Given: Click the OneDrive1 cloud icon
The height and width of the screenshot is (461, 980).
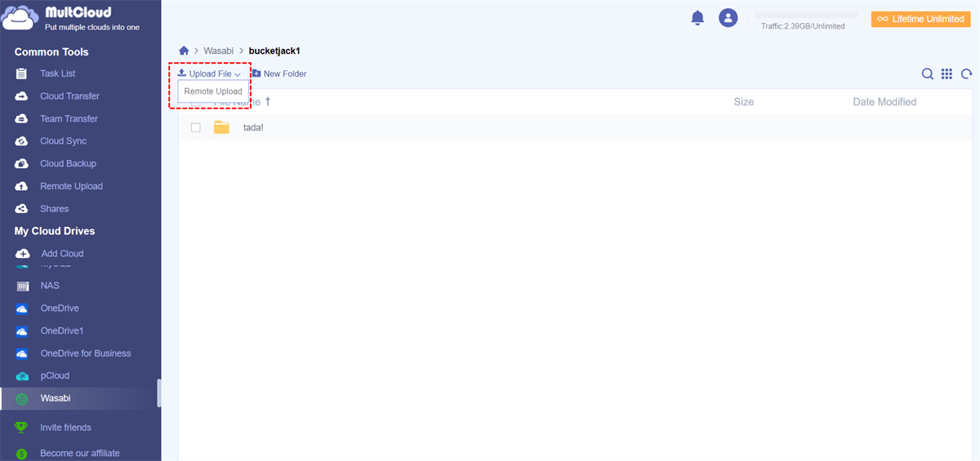Looking at the screenshot, I should click(x=23, y=331).
